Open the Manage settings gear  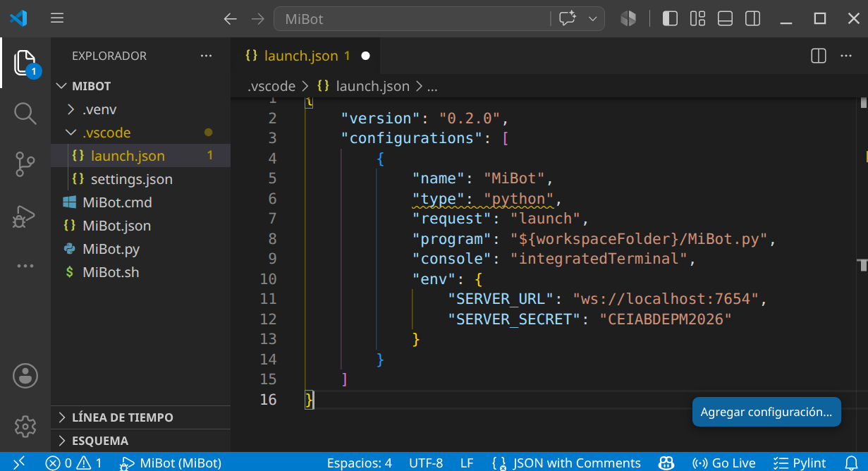point(25,426)
